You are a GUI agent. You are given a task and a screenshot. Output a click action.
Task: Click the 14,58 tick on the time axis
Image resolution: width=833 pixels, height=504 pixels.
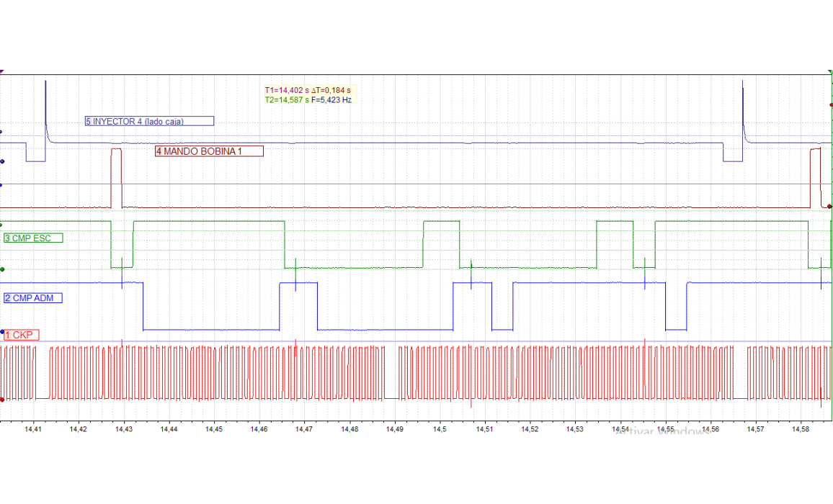click(x=800, y=429)
